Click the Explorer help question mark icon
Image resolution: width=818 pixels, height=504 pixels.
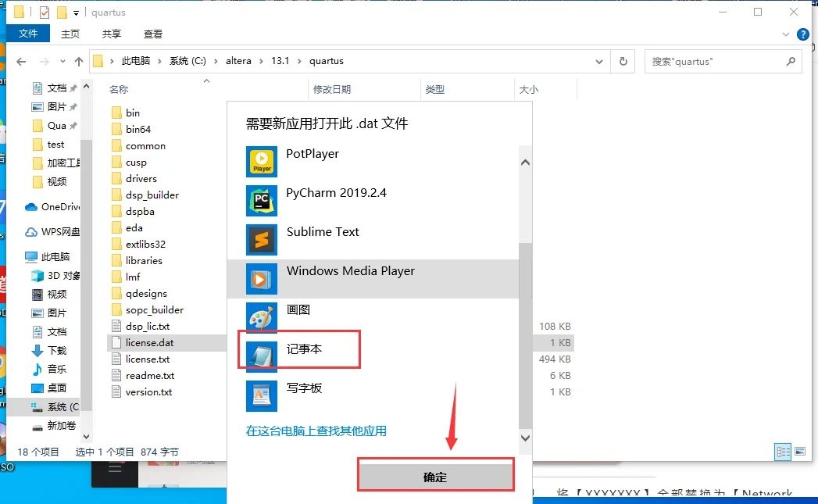tap(803, 34)
